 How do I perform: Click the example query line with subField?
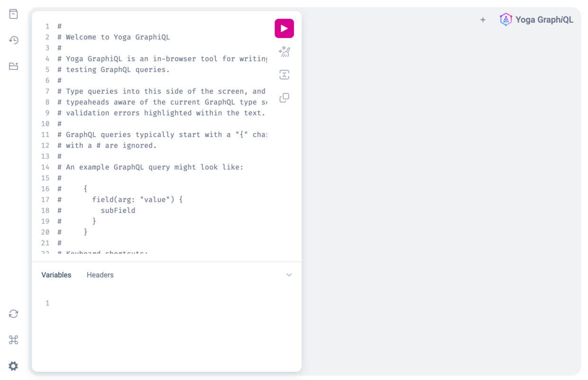tap(118, 210)
